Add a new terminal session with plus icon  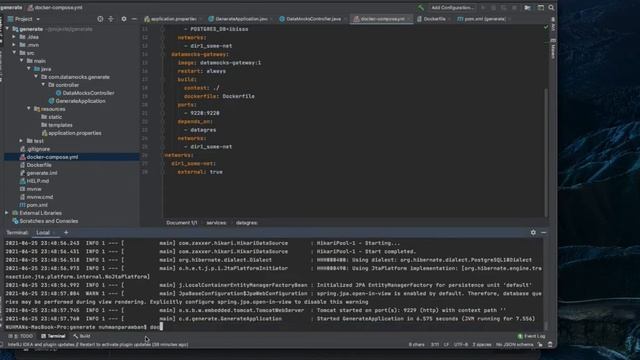coord(66,233)
